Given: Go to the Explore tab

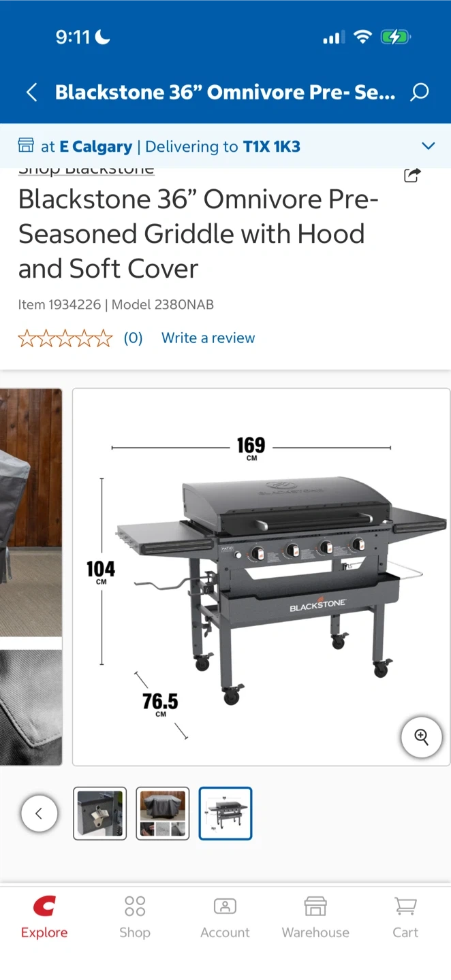Looking at the screenshot, I should [44, 918].
